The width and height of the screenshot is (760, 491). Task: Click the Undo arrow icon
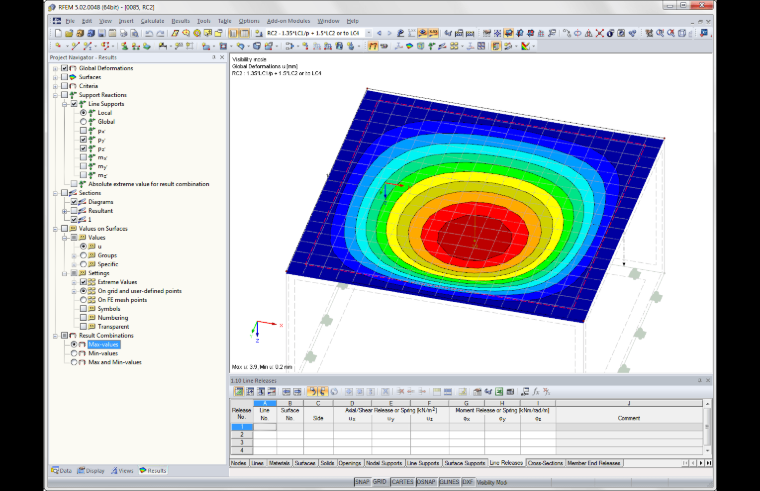149,33
